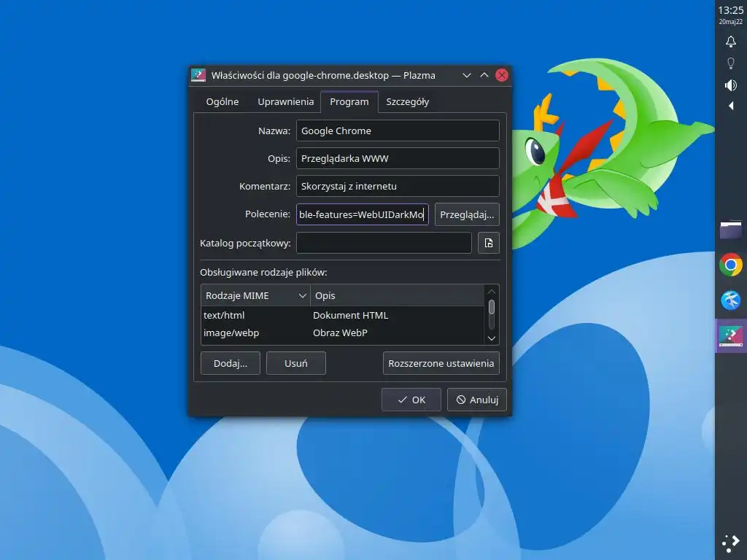Launch the blue Falkon browser icon
The height and width of the screenshot is (560, 747).
[731, 300]
